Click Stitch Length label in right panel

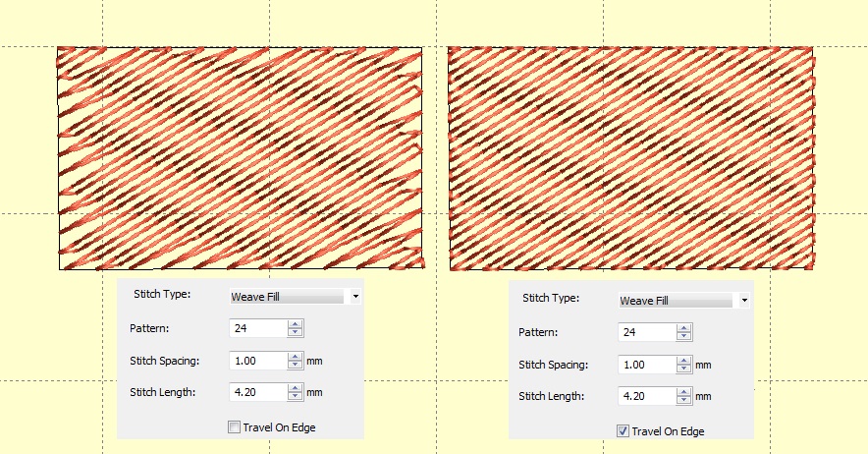pos(554,396)
